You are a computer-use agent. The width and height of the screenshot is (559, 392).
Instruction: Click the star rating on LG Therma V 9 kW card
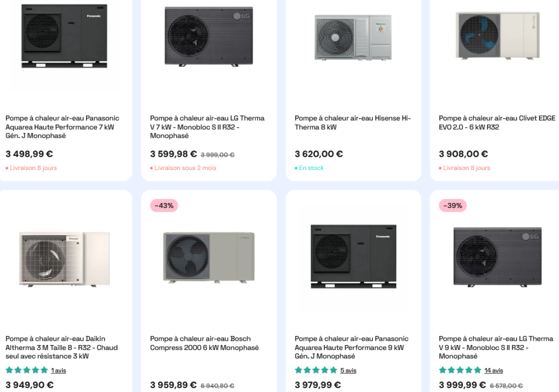click(460, 370)
